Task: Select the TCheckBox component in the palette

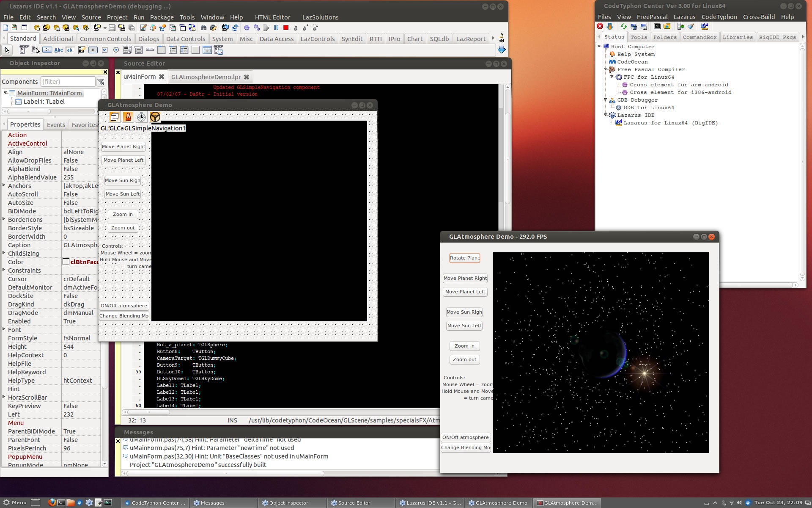Action: 104,50
